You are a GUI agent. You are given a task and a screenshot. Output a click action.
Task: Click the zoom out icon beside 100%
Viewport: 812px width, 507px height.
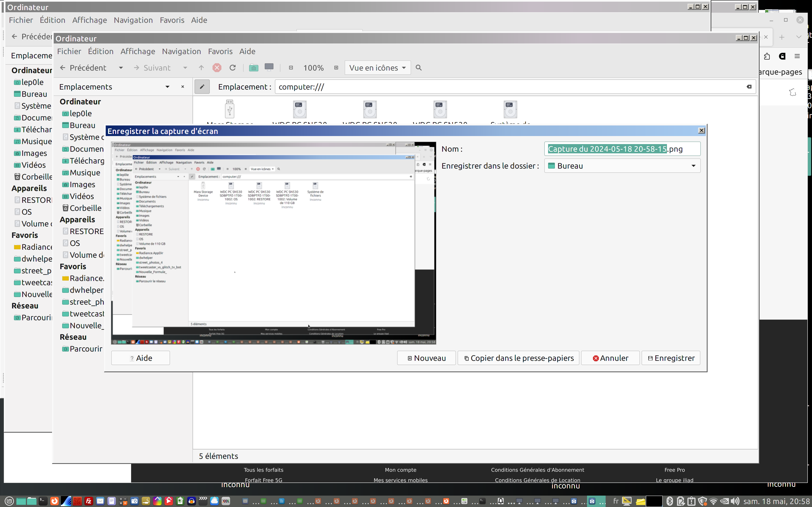(x=291, y=68)
